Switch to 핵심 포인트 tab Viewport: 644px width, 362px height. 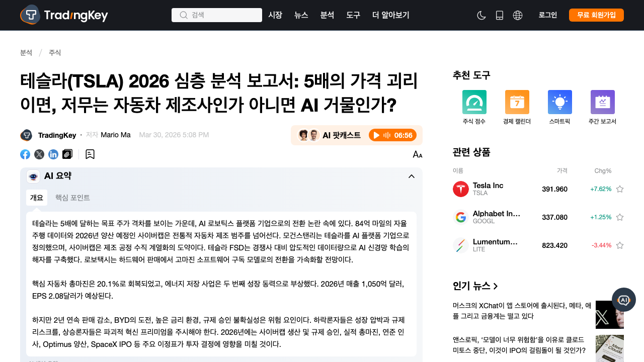72,198
